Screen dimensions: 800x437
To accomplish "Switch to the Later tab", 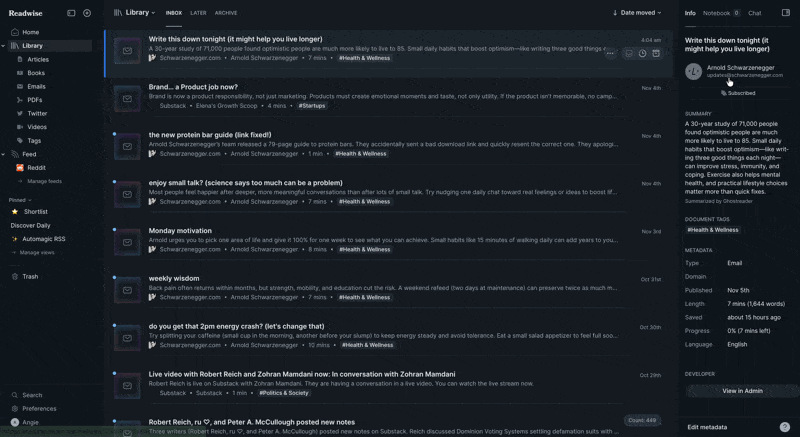I will (198, 13).
